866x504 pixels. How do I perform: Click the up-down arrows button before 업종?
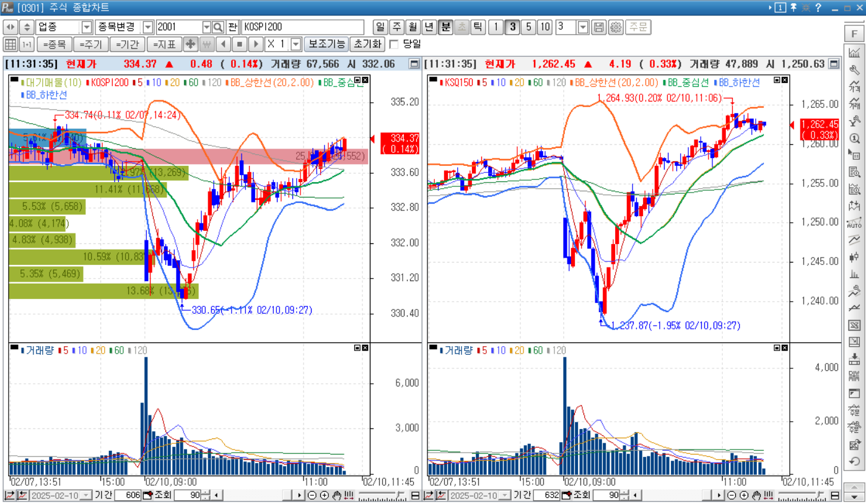pos(26,27)
